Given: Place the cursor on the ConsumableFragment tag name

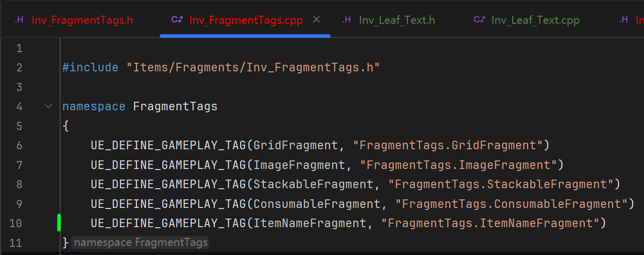Looking at the screenshot, I should pos(316,204).
